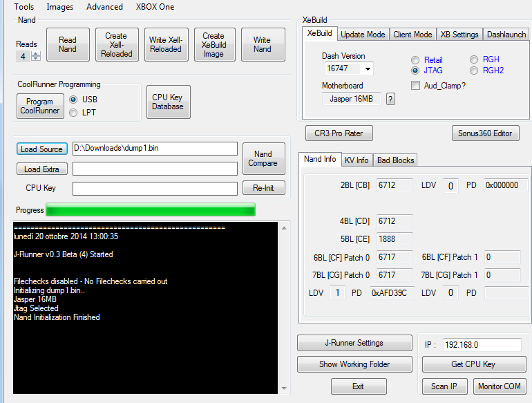The width and height of the screenshot is (532, 403).
Task: Switch to the Update Mode tab
Action: pyautogui.click(x=363, y=35)
